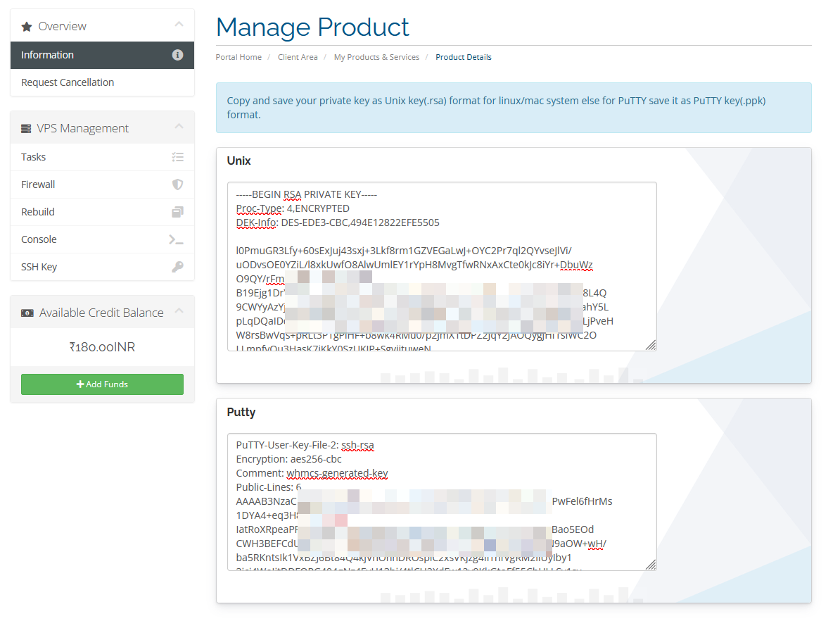This screenshot has height=621, width=840.
Task: Collapse the VPS Management panel chevron
Action: click(179, 126)
